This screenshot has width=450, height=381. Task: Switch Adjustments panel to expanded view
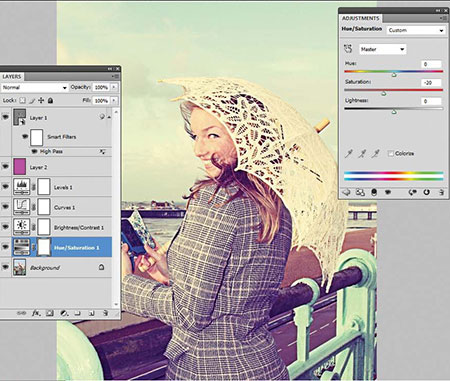pyautogui.click(x=360, y=192)
